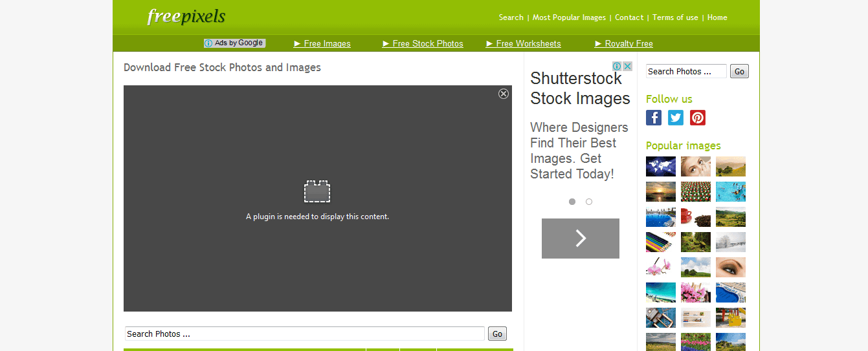Open the colored pencils thumbnail

[661, 242]
